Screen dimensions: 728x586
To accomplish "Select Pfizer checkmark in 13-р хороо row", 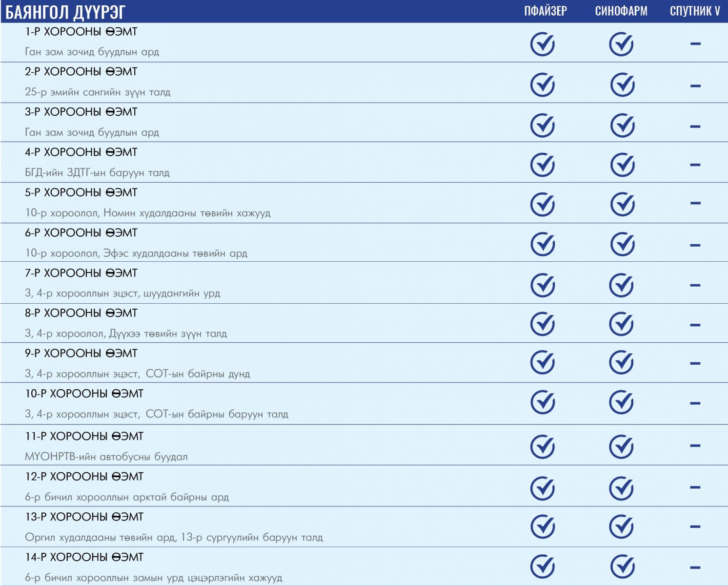I will [542, 526].
